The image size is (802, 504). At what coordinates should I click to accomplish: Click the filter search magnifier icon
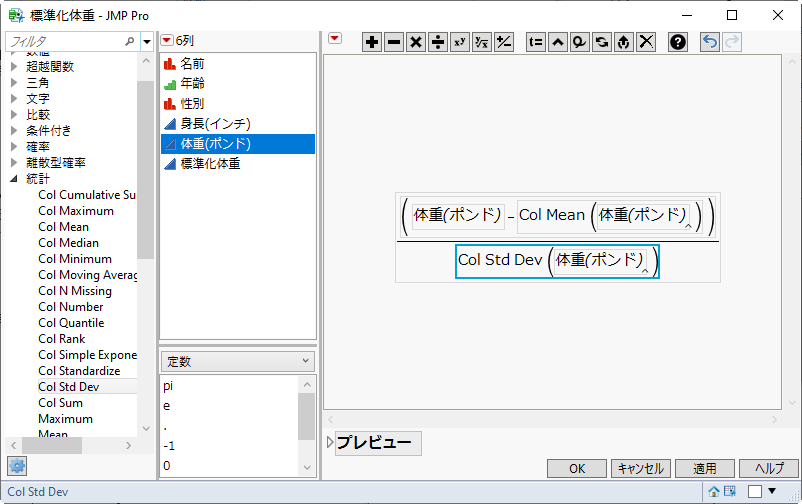(x=129, y=41)
